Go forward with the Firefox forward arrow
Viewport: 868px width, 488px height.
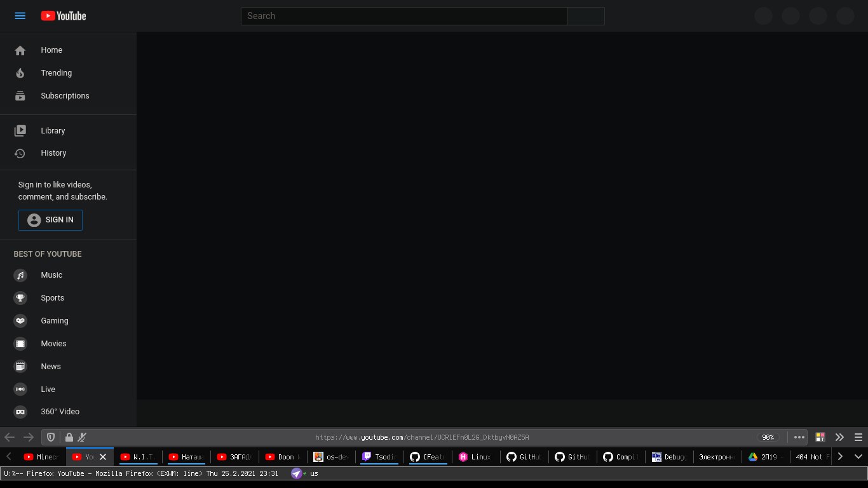click(x=29, y=437)
